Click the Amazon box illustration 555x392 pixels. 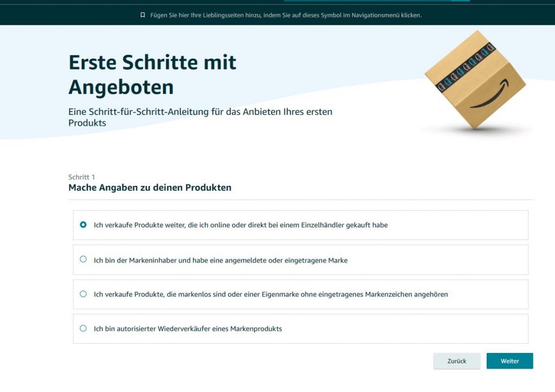tap(475, 80)
